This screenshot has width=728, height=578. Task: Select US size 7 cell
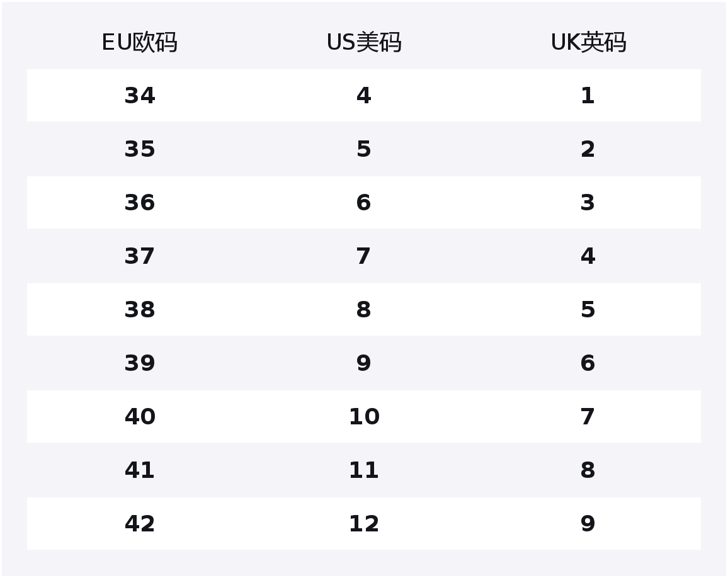pyautogui.click(x=364, y=256)
